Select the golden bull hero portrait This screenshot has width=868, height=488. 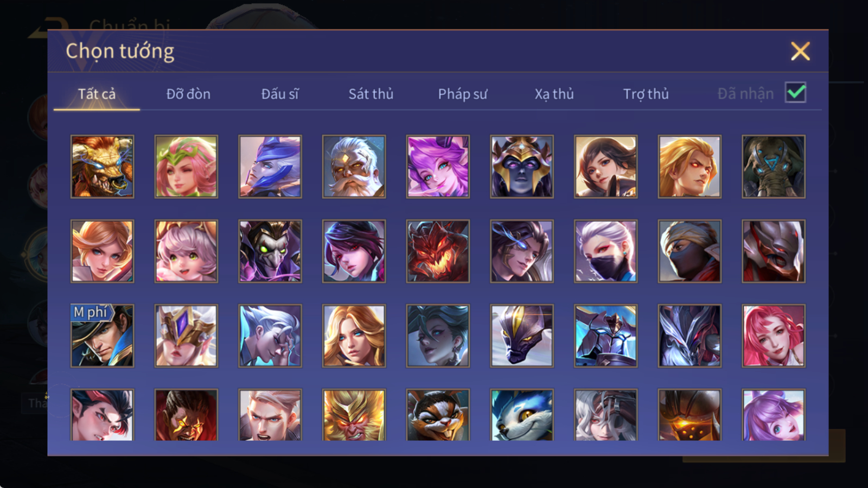pyautogui.click(x=102, y=166)
